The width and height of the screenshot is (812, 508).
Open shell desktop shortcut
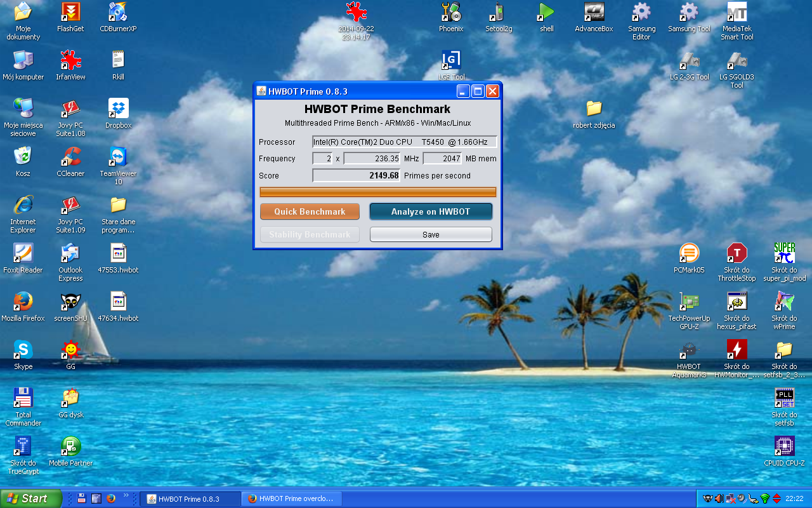(x=546, y=17)
